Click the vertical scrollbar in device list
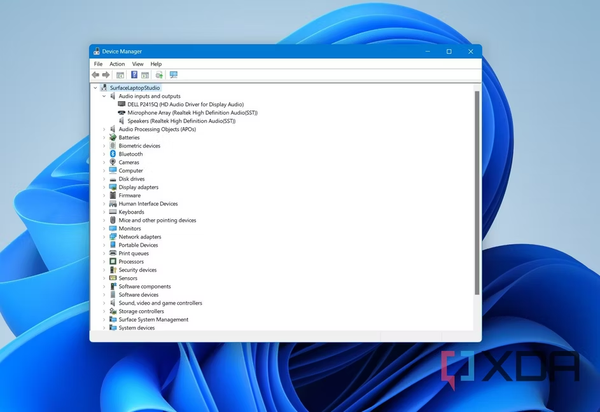The height and width of the screenshot is (412, 600). (x=476, y=190)
